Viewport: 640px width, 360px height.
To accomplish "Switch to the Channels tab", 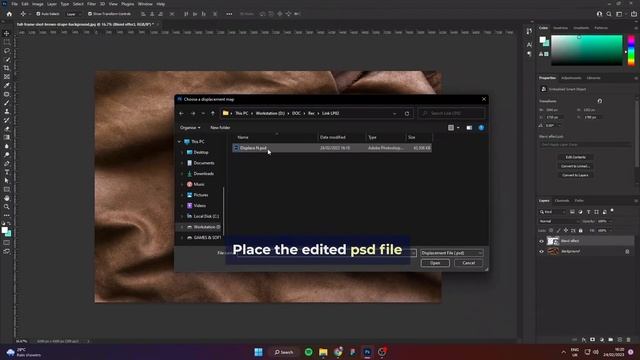I will tap(562, 201).
